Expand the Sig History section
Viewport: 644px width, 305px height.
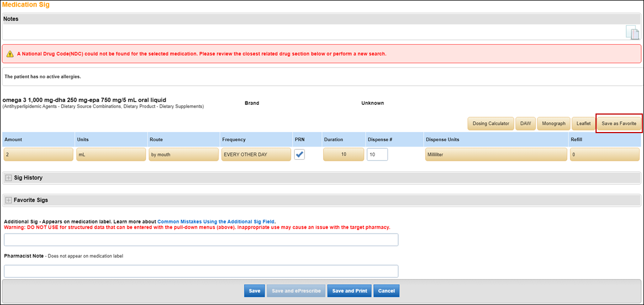tap(9, 178)
